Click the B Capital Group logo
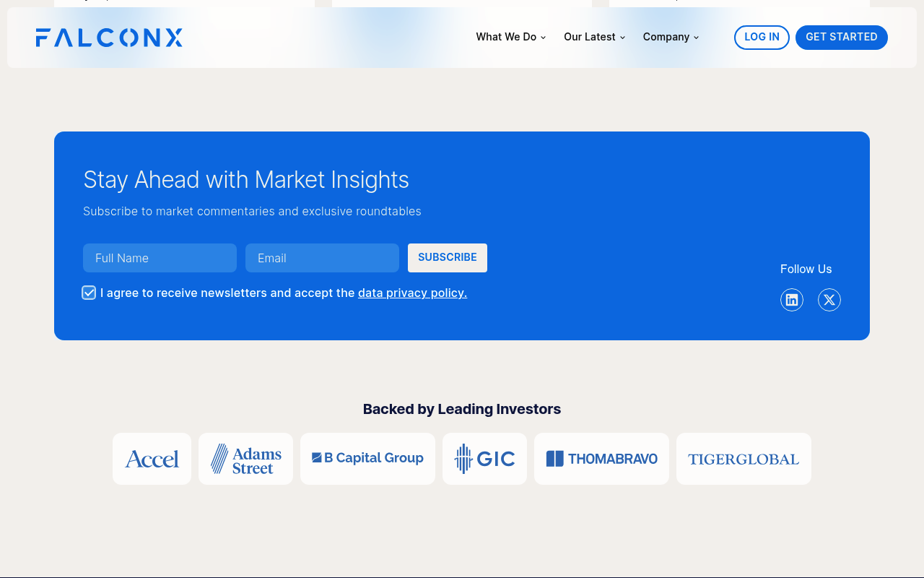 click(x=367, y=459)
